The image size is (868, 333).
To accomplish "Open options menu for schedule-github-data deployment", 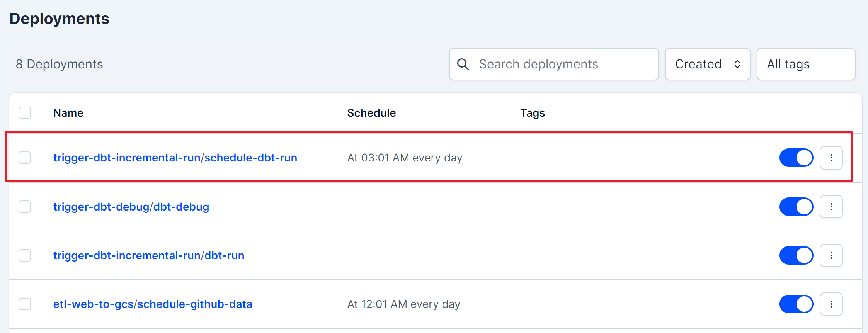I will 831,304.
